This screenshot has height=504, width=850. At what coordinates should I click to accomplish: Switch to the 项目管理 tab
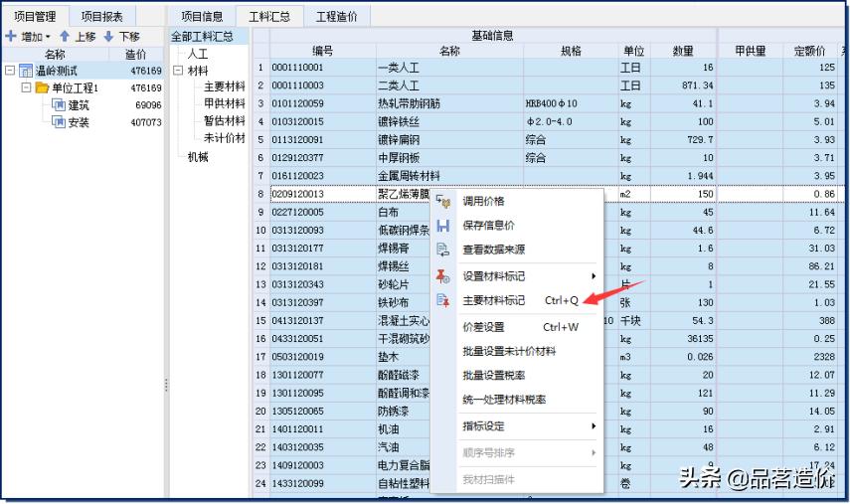pyautogui.click(x=35, y=17)
